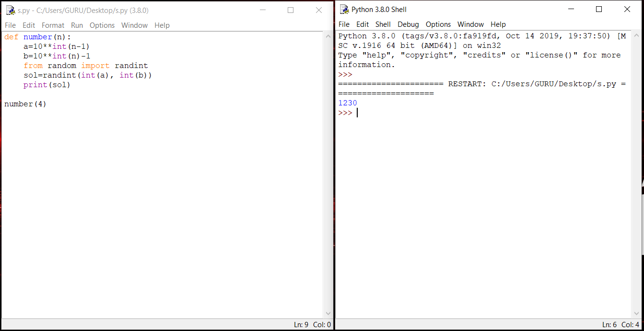Viewport: 644px width, 331px height.
Task: Open the Edit menu in the editor
Action: click(x=29, y=25)
